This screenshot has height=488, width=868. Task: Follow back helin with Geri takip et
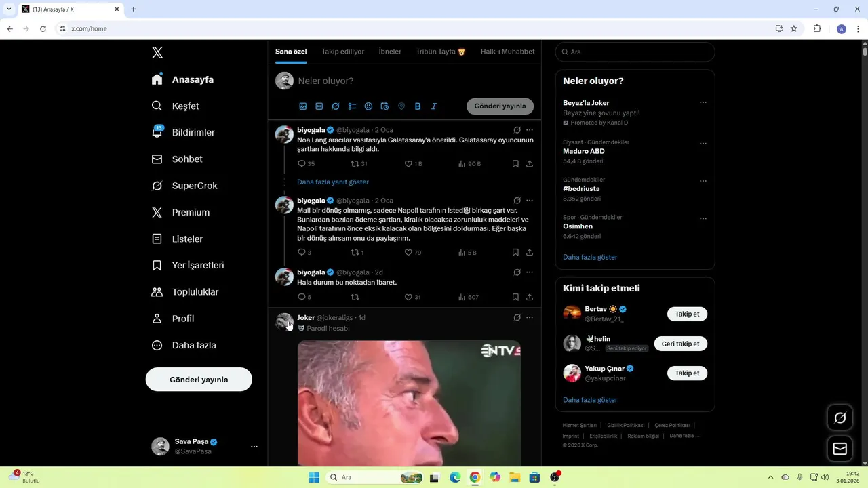click(680, 344)
